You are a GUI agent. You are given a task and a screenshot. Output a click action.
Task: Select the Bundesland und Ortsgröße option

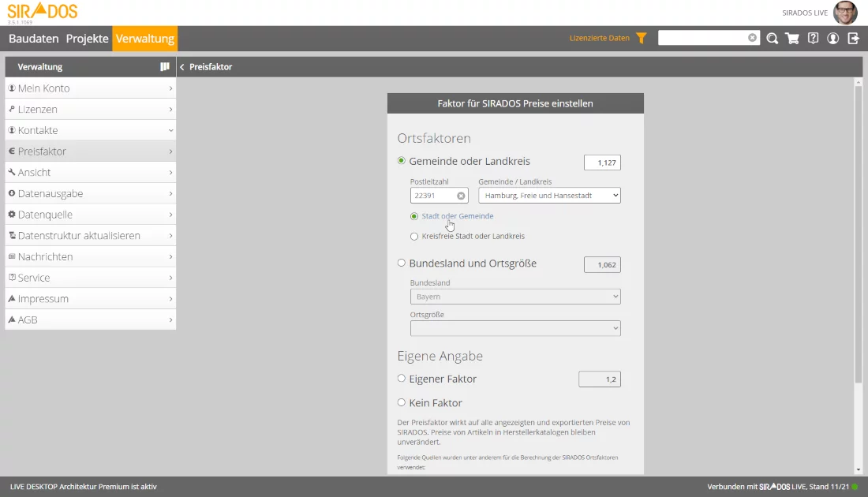click(402, 263)
